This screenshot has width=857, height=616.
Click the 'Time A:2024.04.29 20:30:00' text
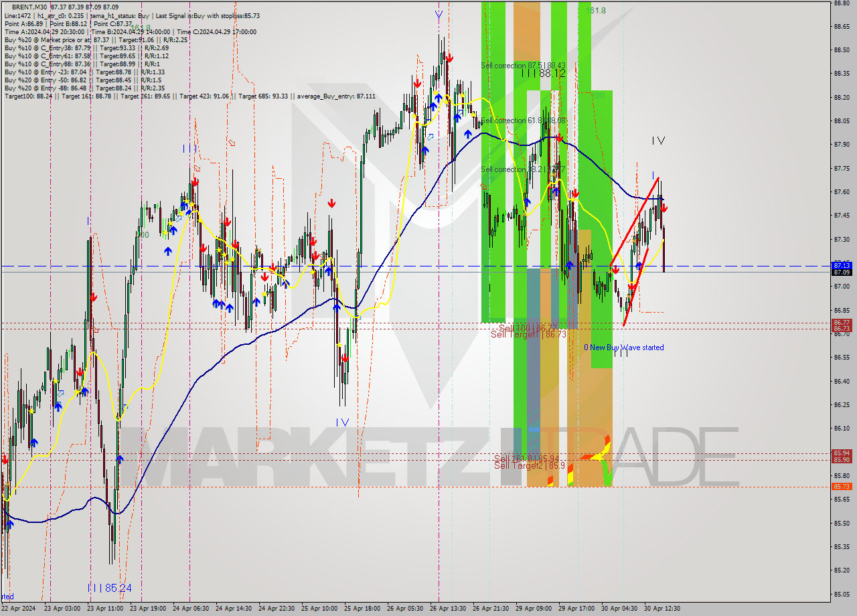(44, 32)
